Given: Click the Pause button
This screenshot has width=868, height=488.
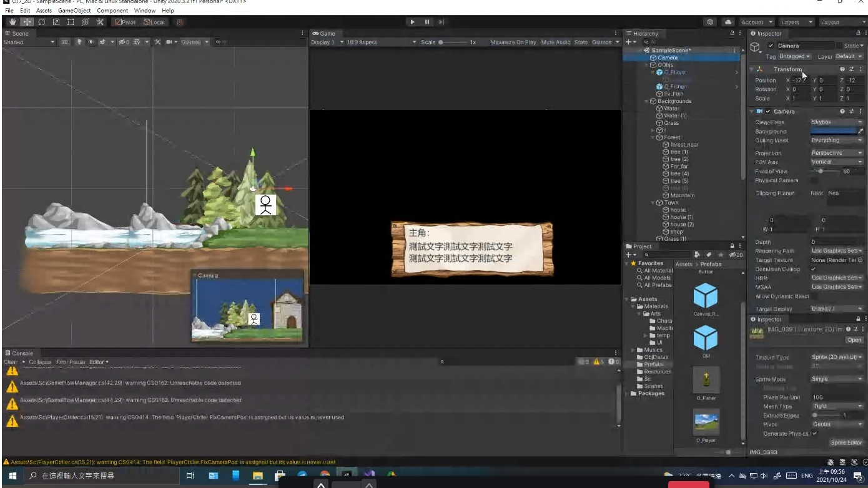Looking at the screenshot, I should tap(427, 22).
